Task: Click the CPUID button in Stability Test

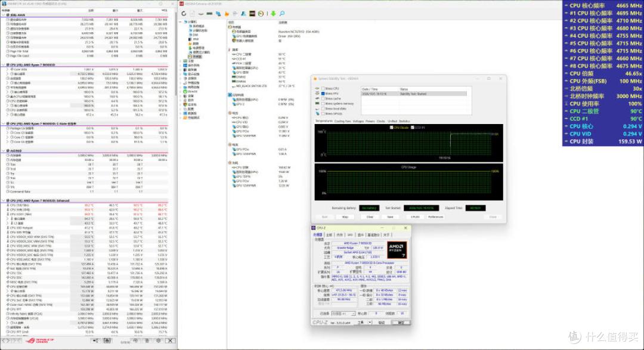Action: 415,217
